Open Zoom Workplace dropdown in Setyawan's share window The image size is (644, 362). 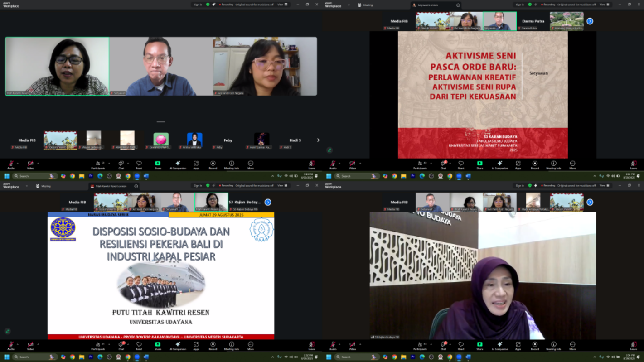pos(349,5)
